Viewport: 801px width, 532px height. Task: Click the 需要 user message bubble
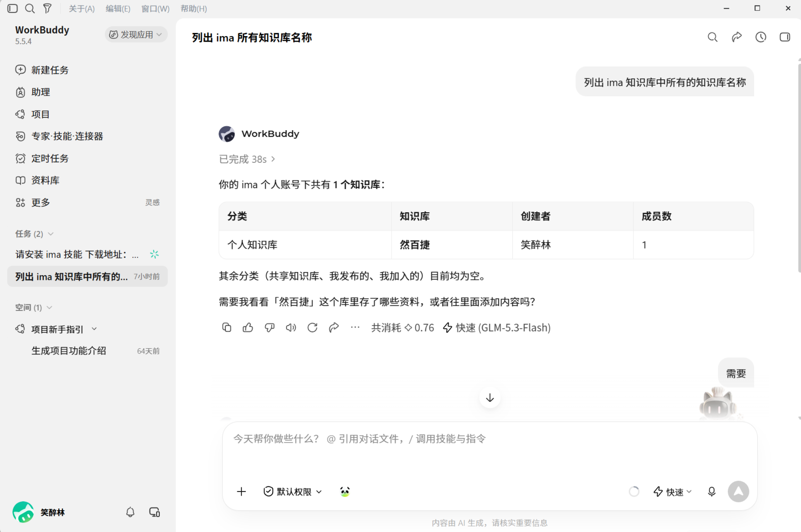click(736, 373)
